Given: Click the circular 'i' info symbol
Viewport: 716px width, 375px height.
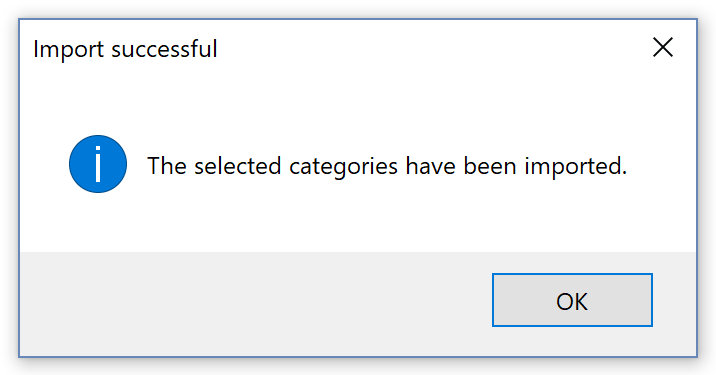Looking at the screenshot, I should pos(98,164).
